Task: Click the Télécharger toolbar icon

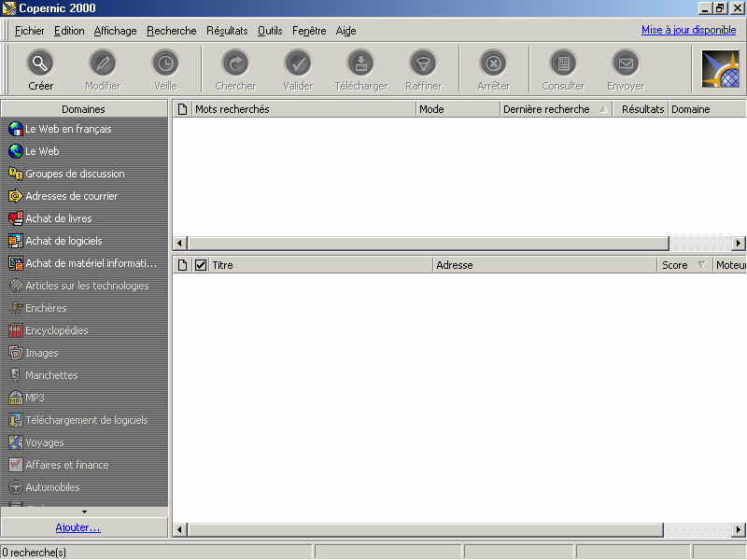Action: click(361, 63)
